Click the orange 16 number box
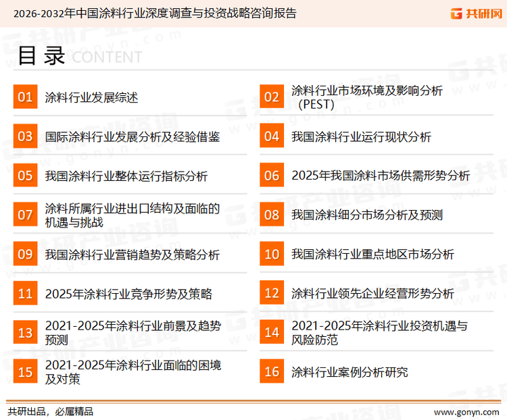 (x=272, y=371)
